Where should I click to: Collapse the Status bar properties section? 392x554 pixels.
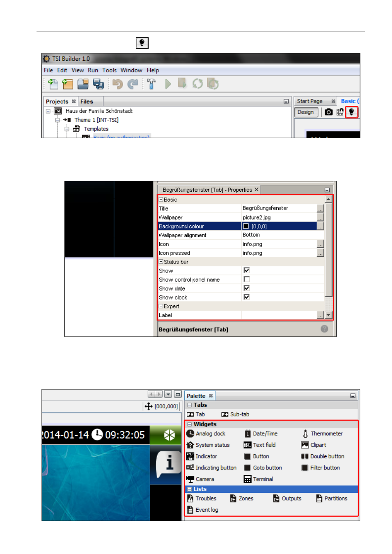click(x=161, y=261)
